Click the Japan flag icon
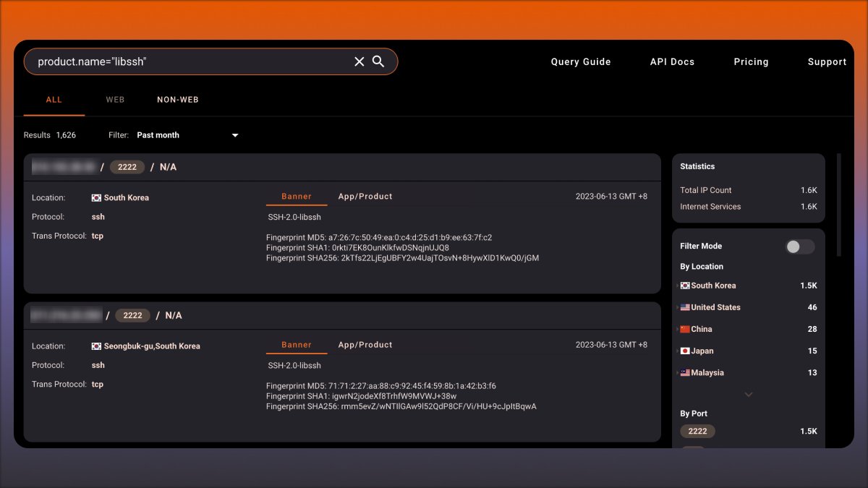Viewport: 868px width, 488px height. (685, 351)
